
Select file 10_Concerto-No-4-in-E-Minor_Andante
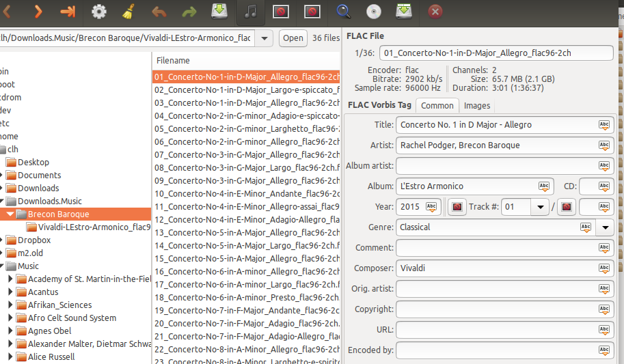tap(246, 194)
